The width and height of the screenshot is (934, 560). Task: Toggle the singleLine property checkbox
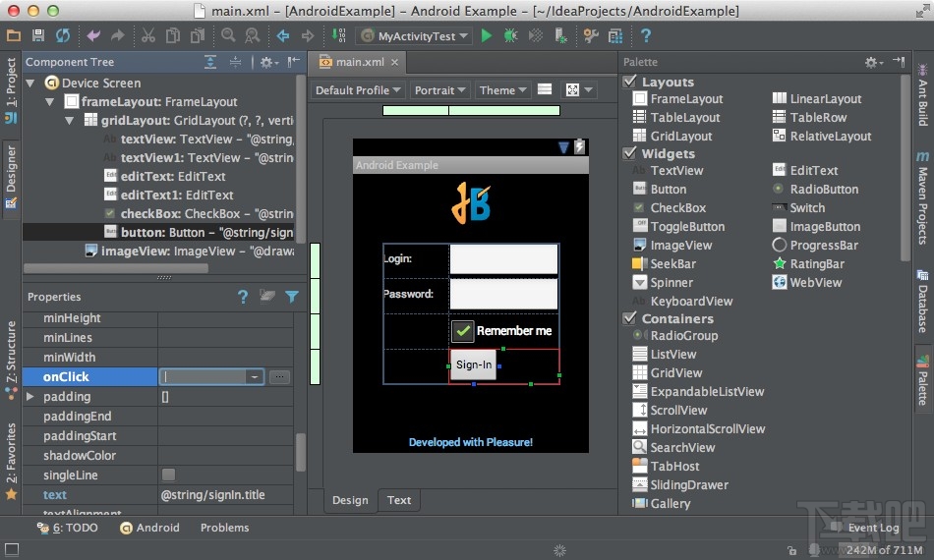pyautogui.click(x=168, y=476)
